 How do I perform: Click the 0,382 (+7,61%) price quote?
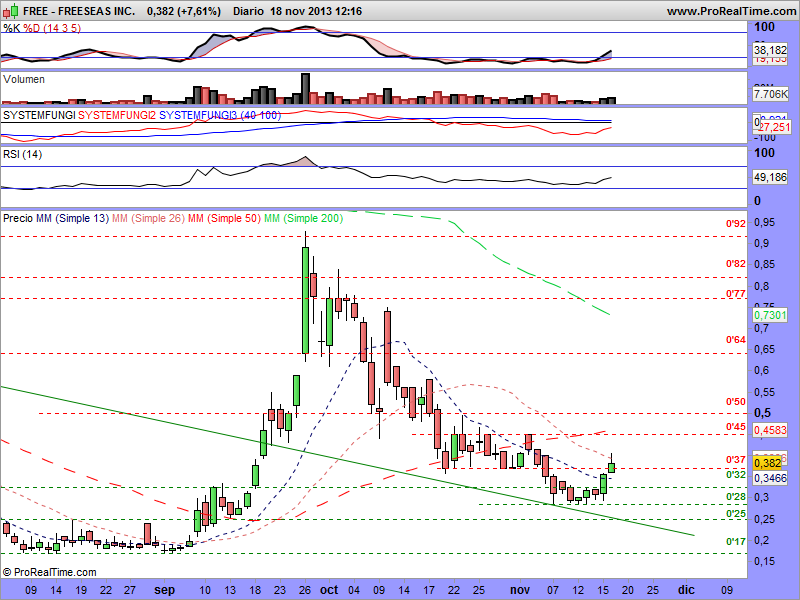click(184, 11)
